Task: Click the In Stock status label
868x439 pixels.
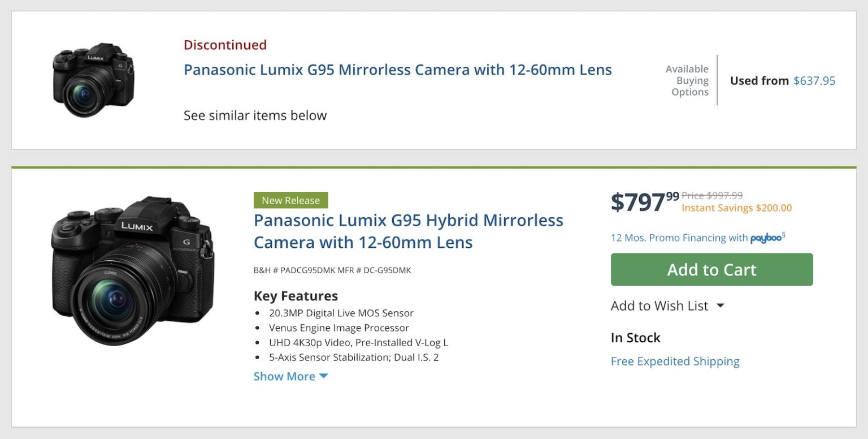Action: pos(635,338)
